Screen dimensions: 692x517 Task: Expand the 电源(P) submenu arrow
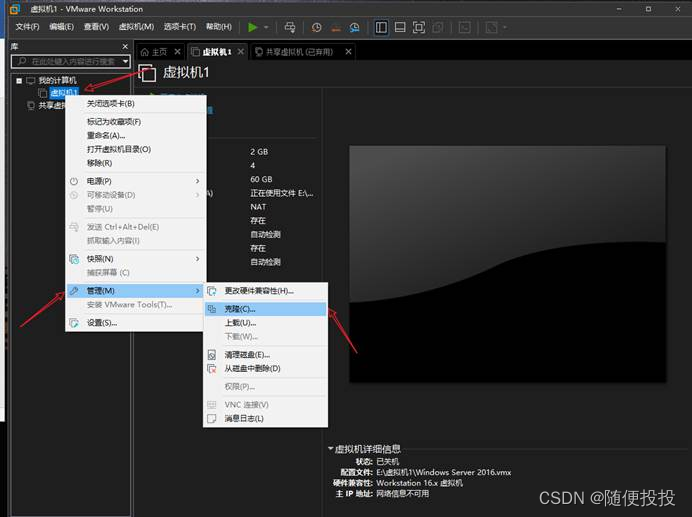coord(197,181)
